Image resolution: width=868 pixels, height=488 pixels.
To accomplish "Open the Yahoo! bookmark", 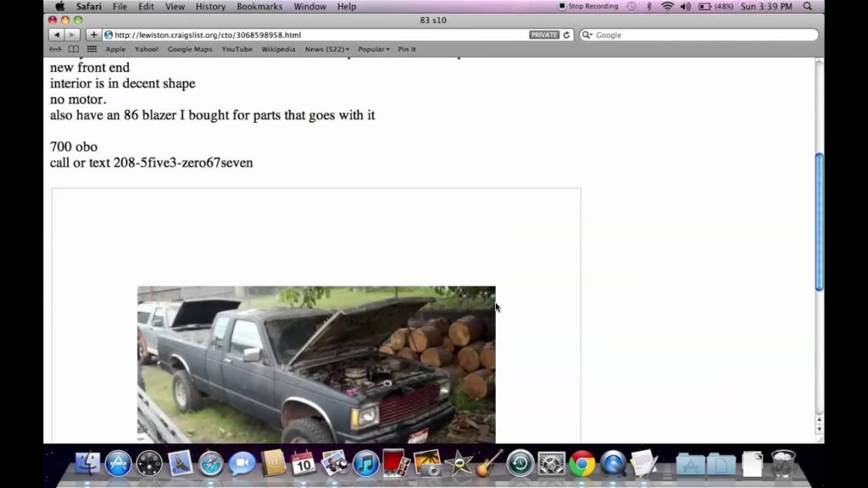I will coord(147,49).
